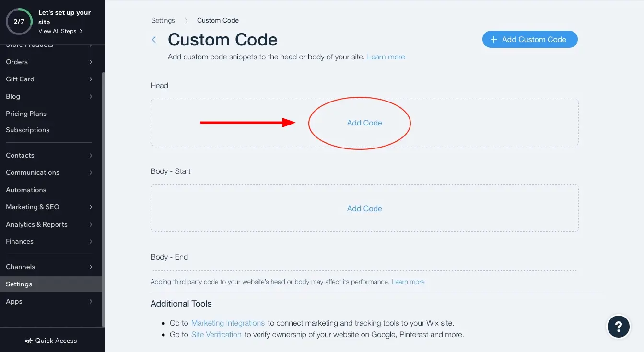644x352 pixels.
Task: Select Settings in the left sidebar
Action: click(19, 284)
